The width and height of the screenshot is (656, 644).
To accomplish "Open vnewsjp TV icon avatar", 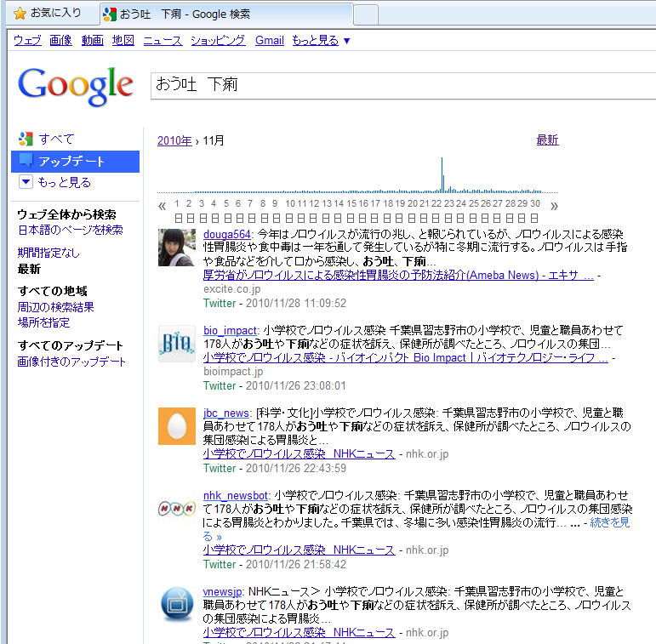I will click(x=177, y=605).
